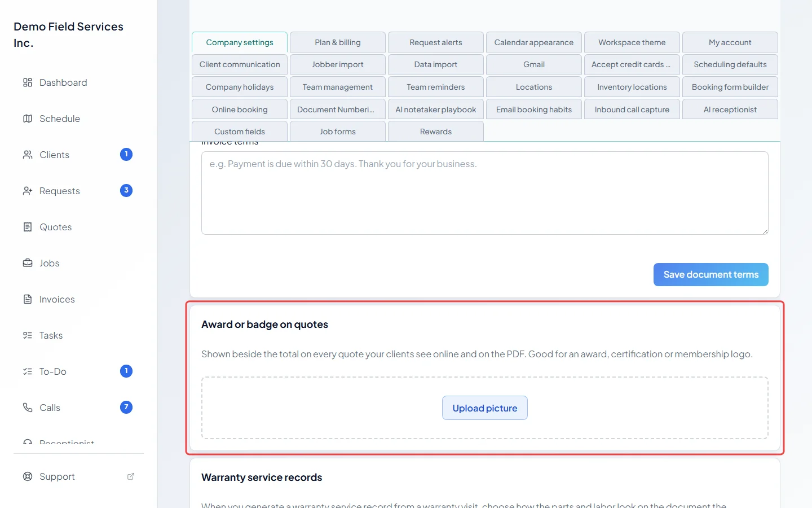Click the To-Do checklist icon

28,371
